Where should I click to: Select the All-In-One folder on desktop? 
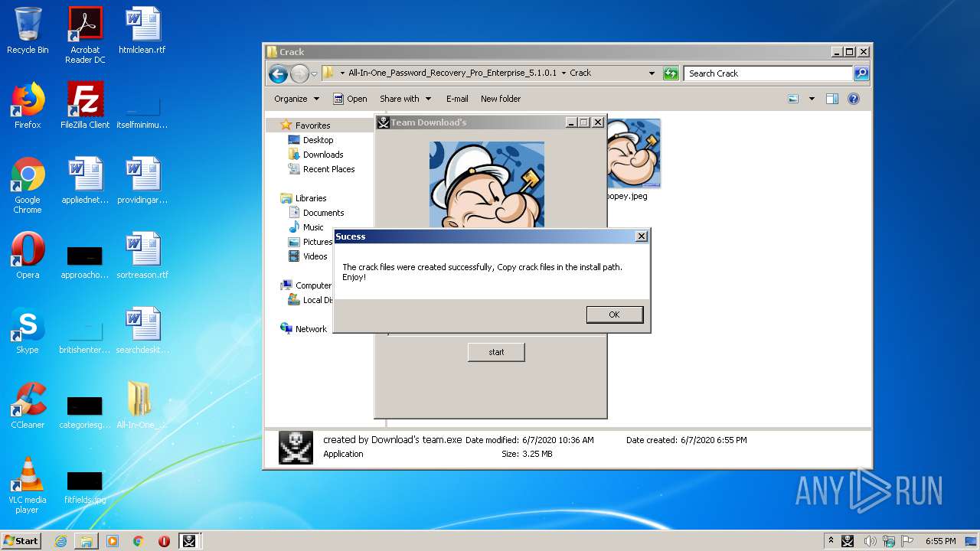(x=142, y=406)
